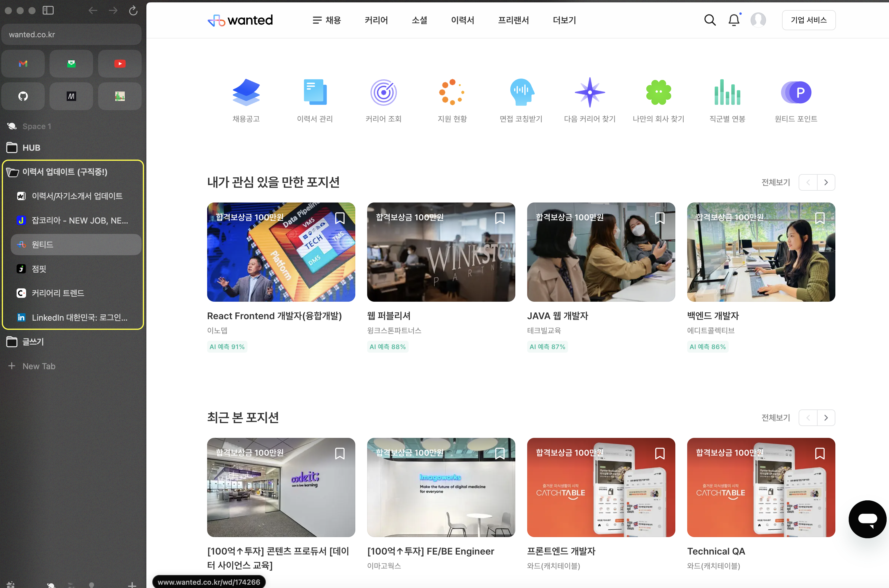Image resolution: width=889 pixels, height=588 pixels.
Task: Click the search magnifier icon in header
Action: click(x=710, y=20)
